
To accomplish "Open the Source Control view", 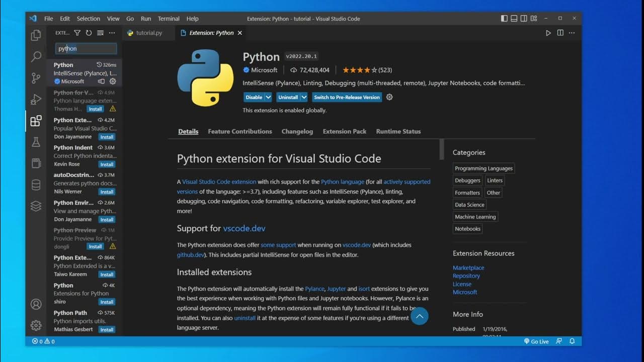I will point(36,78).
